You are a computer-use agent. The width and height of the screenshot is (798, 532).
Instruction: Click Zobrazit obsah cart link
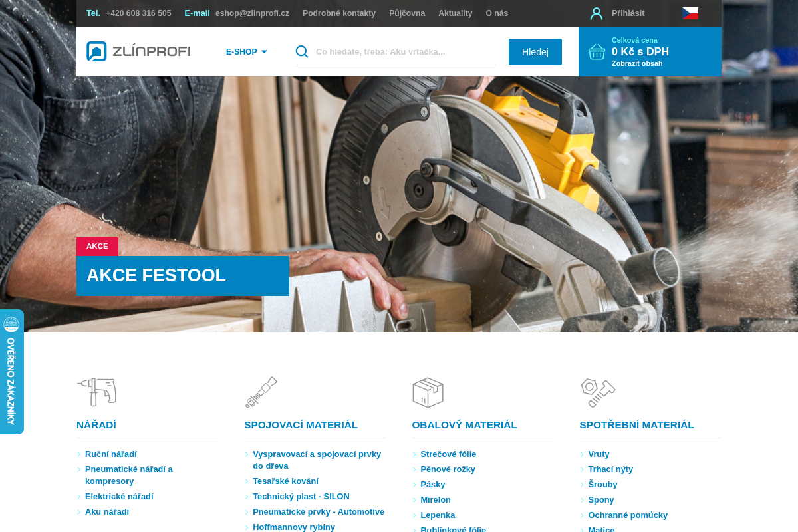(637, 64)
